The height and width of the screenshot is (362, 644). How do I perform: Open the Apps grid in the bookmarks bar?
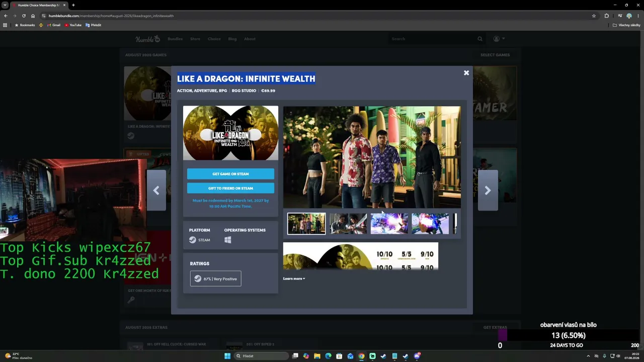pyautogui.click(x=6, y=25)
